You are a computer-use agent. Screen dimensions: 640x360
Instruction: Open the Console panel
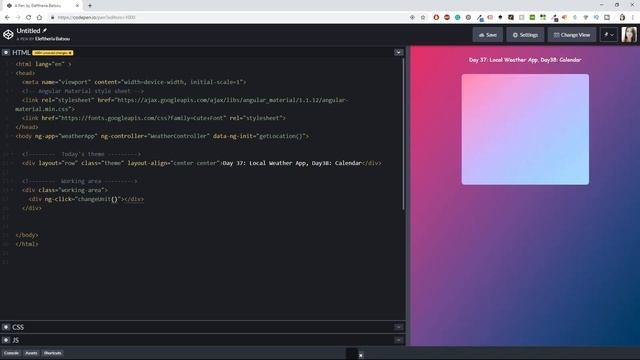[11, 353]
